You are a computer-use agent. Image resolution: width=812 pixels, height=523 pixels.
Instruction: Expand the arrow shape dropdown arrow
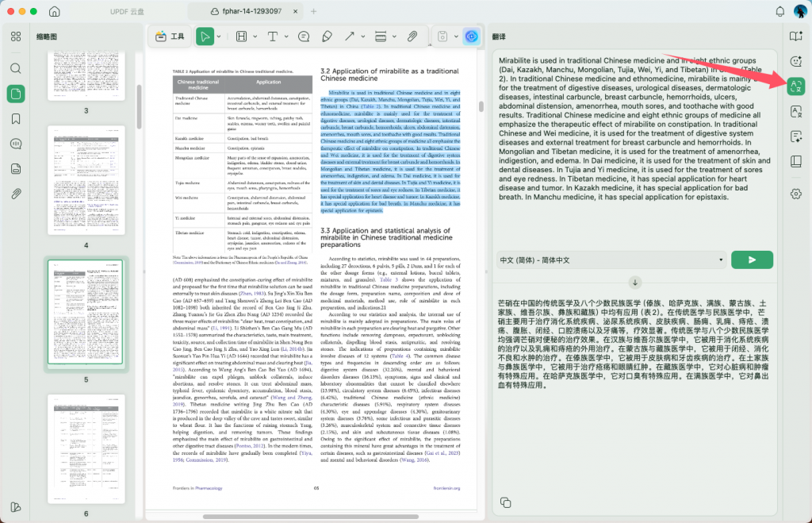362,37
